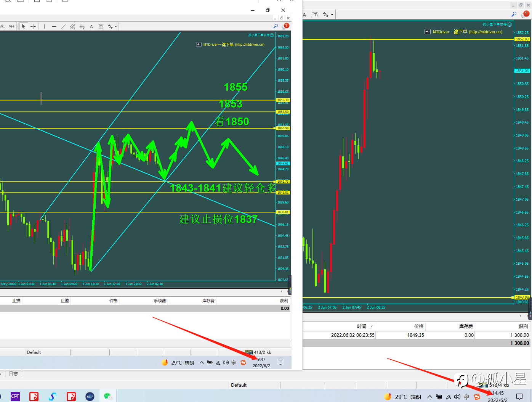This screenshot has width=532, height=402.
Task: Click the 价格 column header in left terminal
Action: pos(113,301)
